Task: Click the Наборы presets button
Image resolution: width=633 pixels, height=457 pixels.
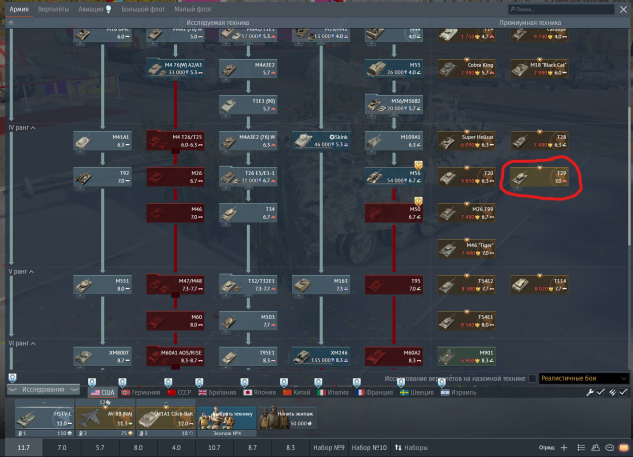Action: tap(414, 448)
